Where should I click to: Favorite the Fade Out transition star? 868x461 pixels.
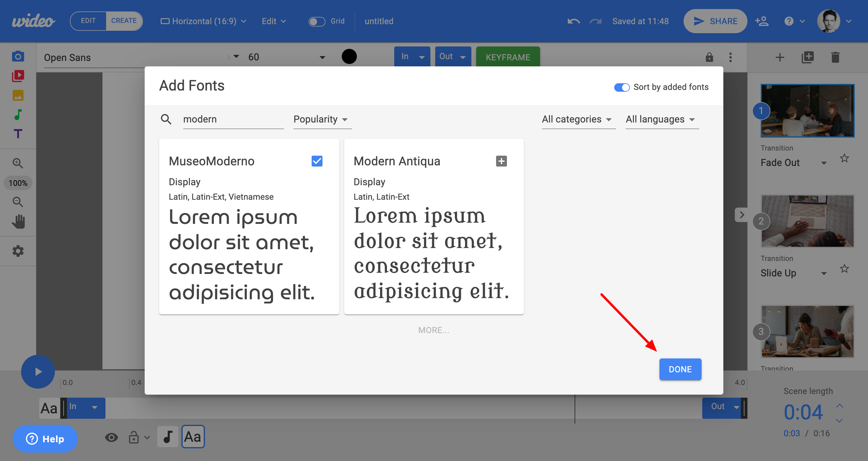click(844, 158)
